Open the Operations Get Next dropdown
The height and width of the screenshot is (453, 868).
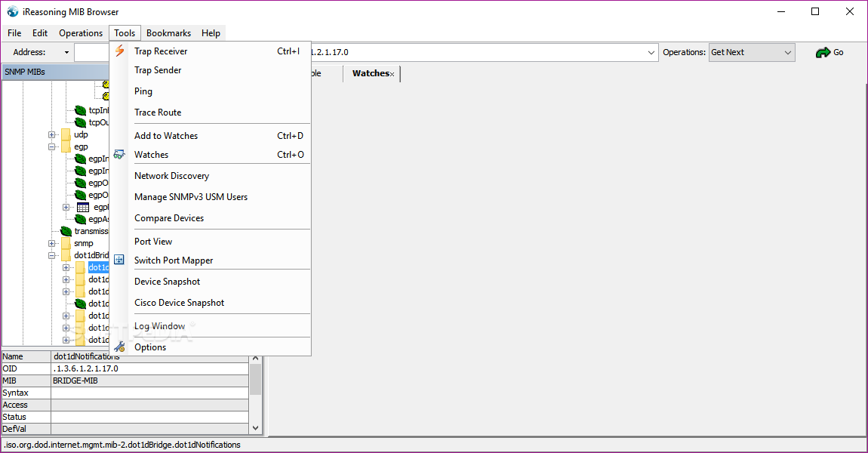click(x=788, y=53)
